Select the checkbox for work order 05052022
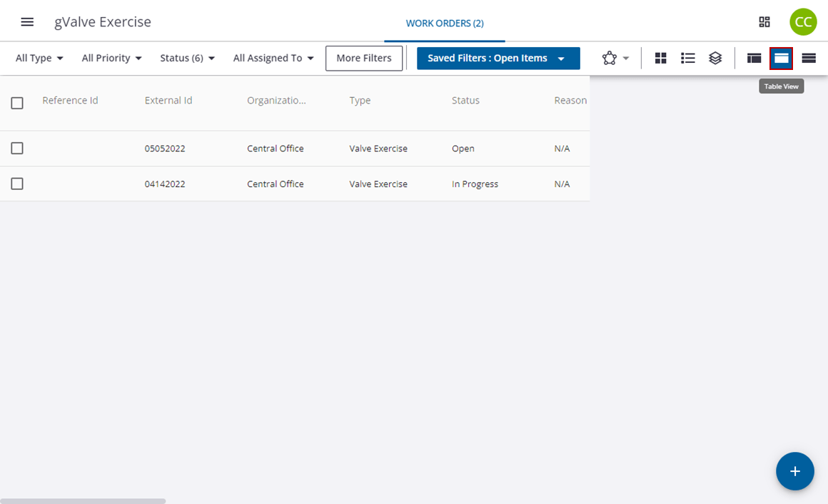The width and height of the screenshot is (828, 504). click(x=17, y=148)
